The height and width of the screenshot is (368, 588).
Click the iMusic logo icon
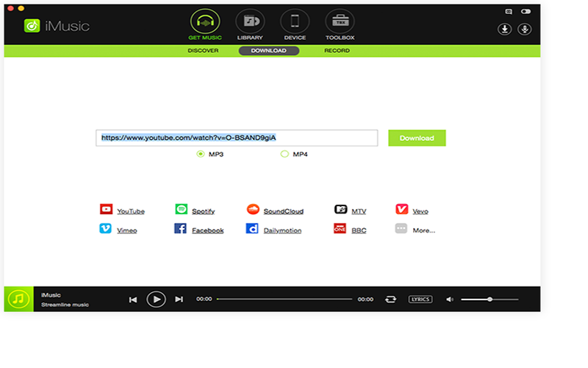coord(32,26)
